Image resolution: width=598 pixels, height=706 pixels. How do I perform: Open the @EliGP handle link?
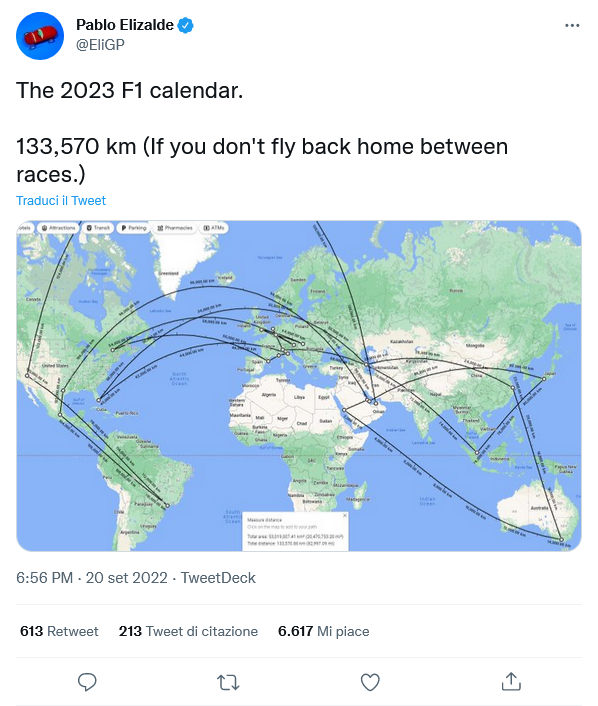click(x=100, y=45)
